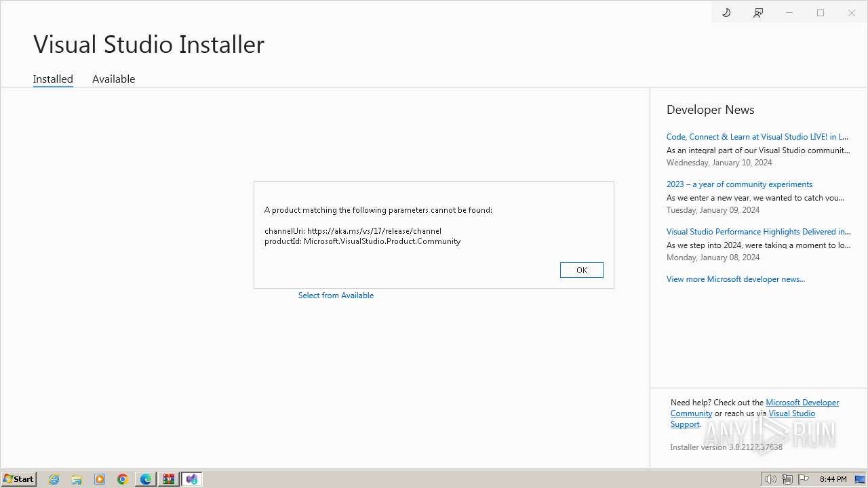The width and height of the screenshot is (868, 488).
Task: Launch Microsoft Edge from taskbar
Action: click(x=146, y=479)
